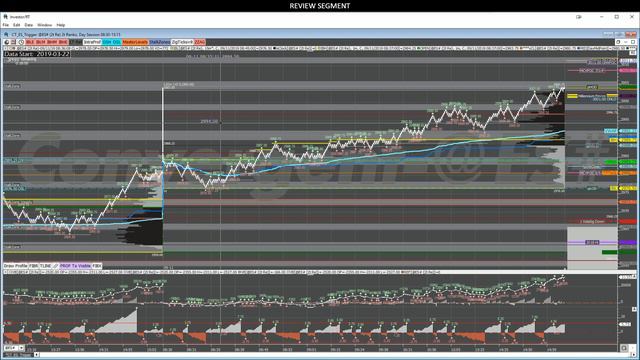The image size is (640, 360).
Task: Click the cyan VWAP price label
Action: [x=611, y=131]
